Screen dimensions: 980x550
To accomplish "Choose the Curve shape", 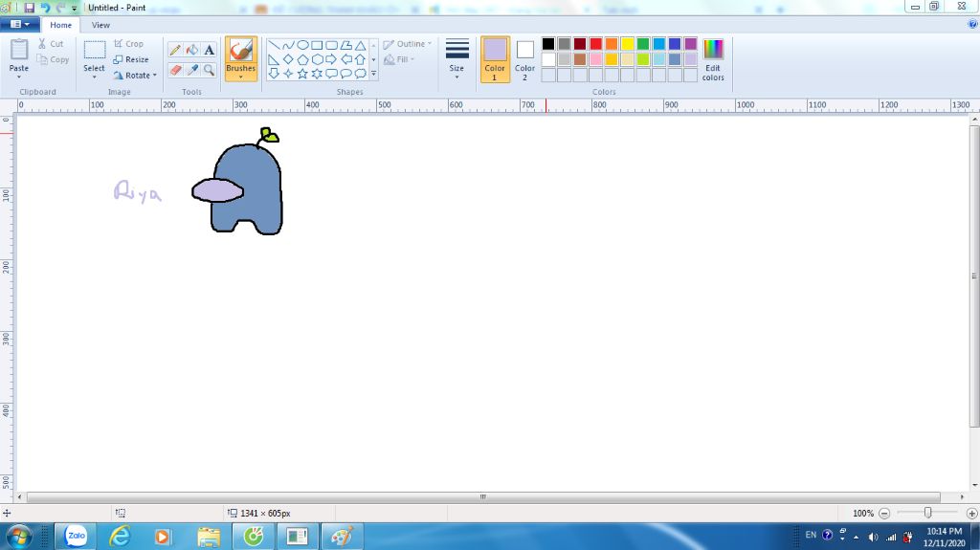I will [288, 45].
